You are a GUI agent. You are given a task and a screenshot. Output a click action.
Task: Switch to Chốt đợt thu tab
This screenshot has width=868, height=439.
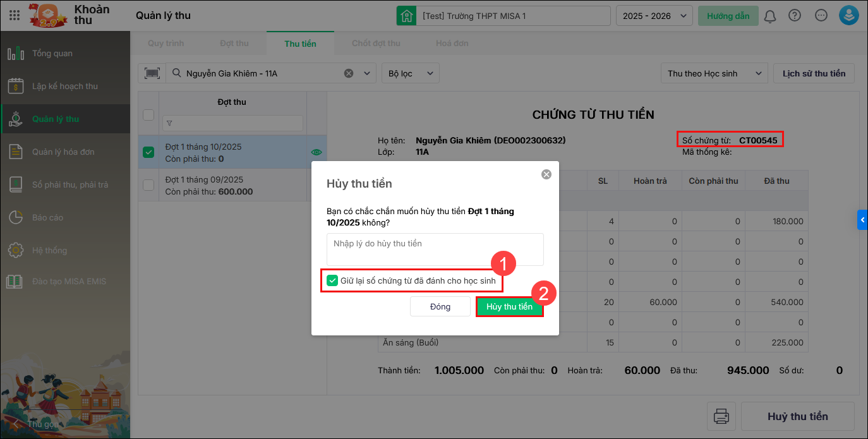click(376, 44)
